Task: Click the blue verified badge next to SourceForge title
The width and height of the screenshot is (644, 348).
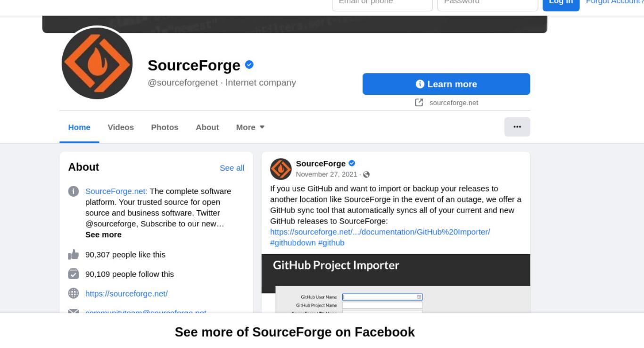Action: tap(249, 65)
